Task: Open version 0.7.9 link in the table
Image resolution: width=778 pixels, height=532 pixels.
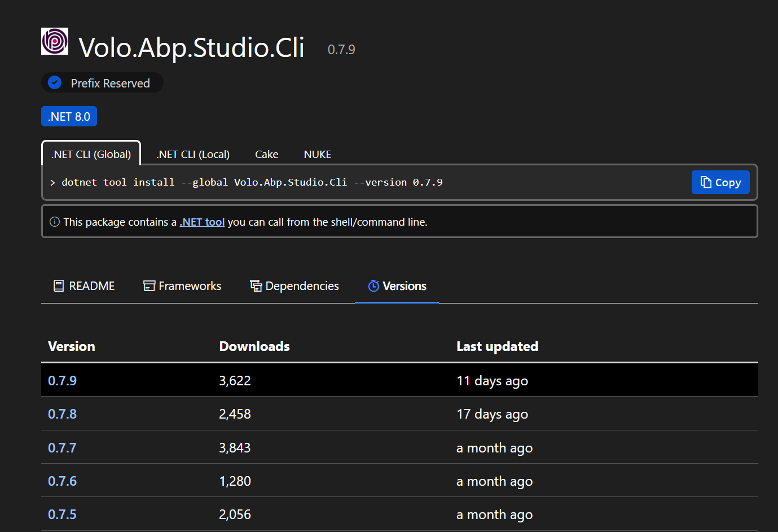Action: click(x=62, y=381)
